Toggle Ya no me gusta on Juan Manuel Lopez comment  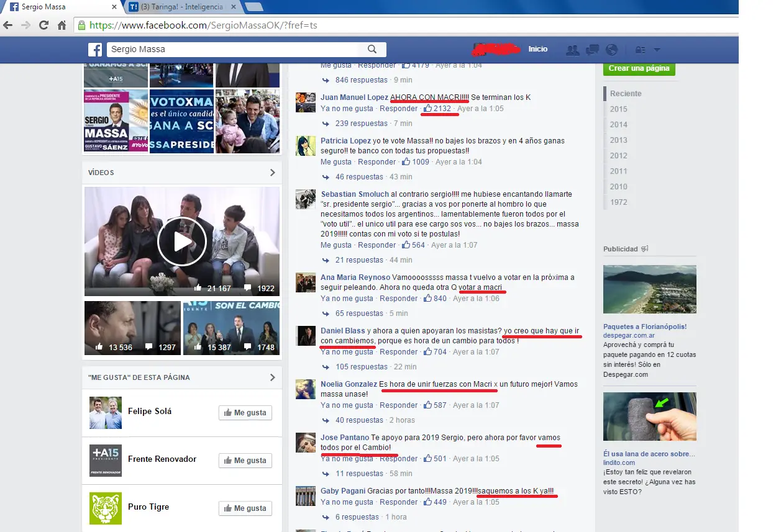[x=347, y=109]
